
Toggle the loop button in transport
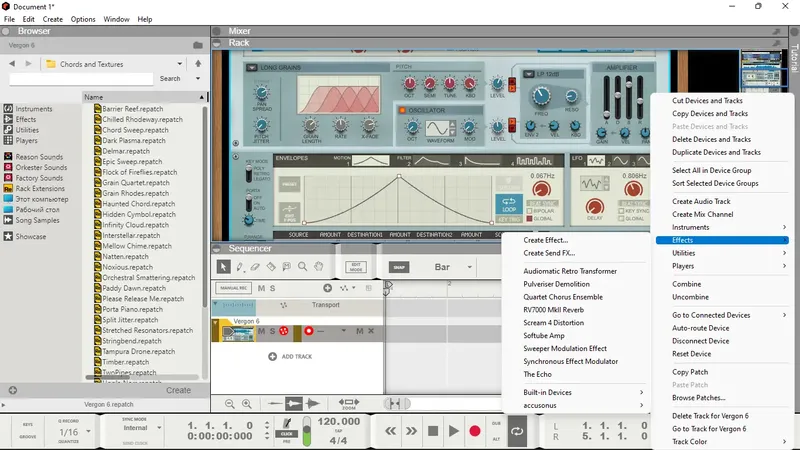pyautogui.click(x=517, y=431)
